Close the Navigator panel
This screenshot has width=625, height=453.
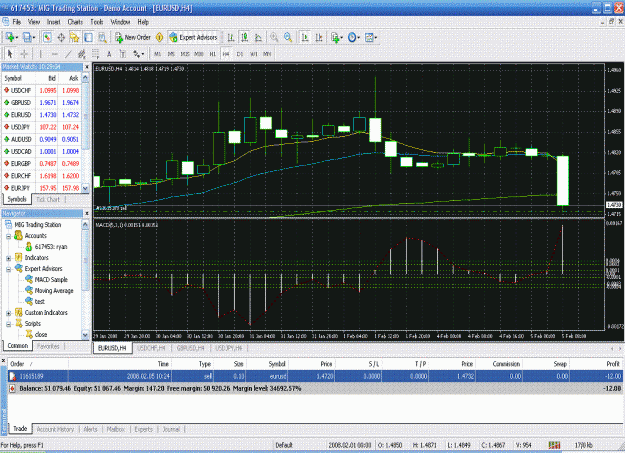click(x=86, y=213)
